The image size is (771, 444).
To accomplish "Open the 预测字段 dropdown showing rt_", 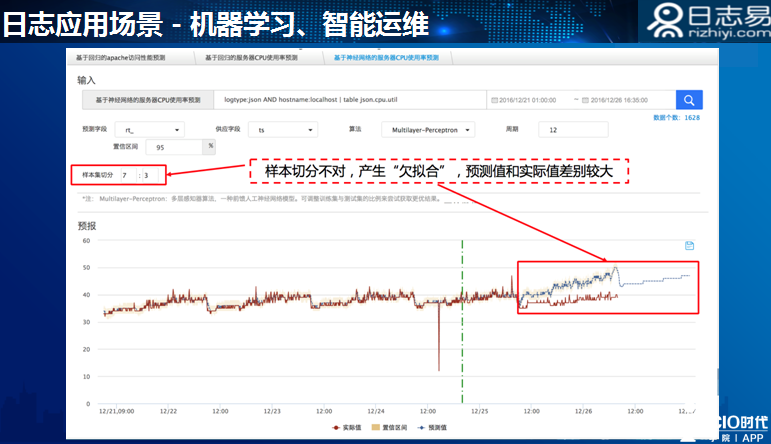I will 149,130.
